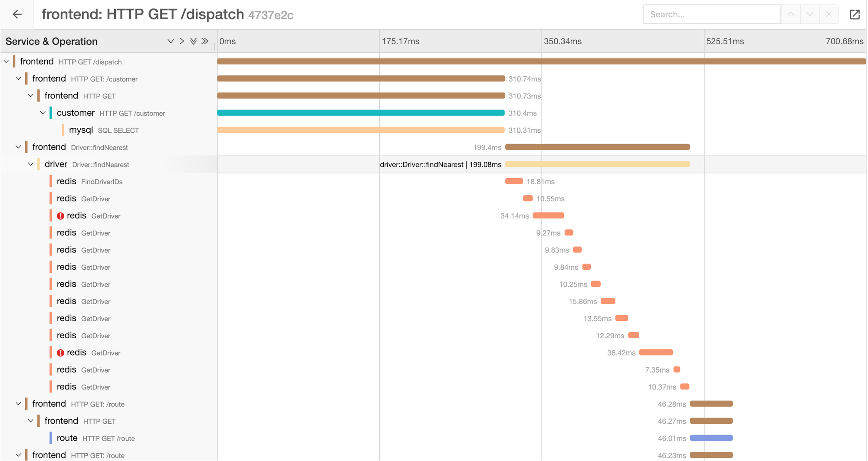
Task: Expand one level with right chevron in header
Action: click(182, 41)
